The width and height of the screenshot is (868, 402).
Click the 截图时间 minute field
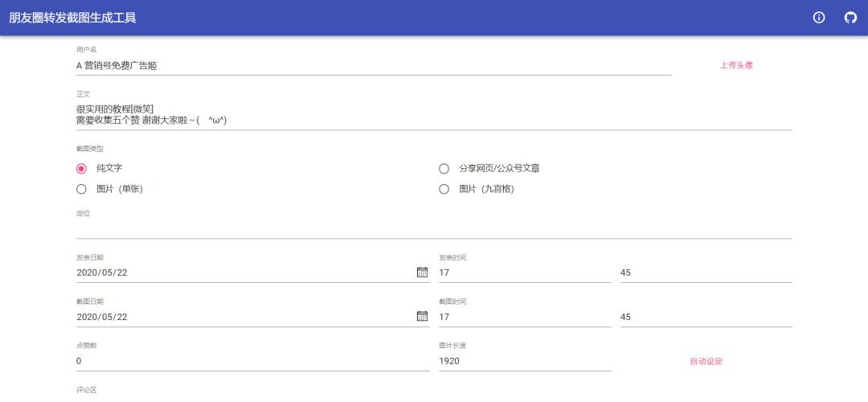point(706,317)
